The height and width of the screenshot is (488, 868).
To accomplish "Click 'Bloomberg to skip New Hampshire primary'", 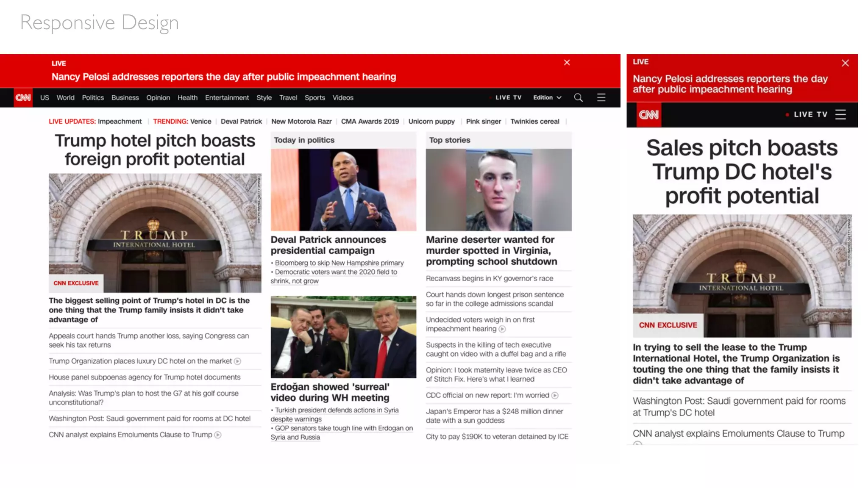I will pos(339,263).
